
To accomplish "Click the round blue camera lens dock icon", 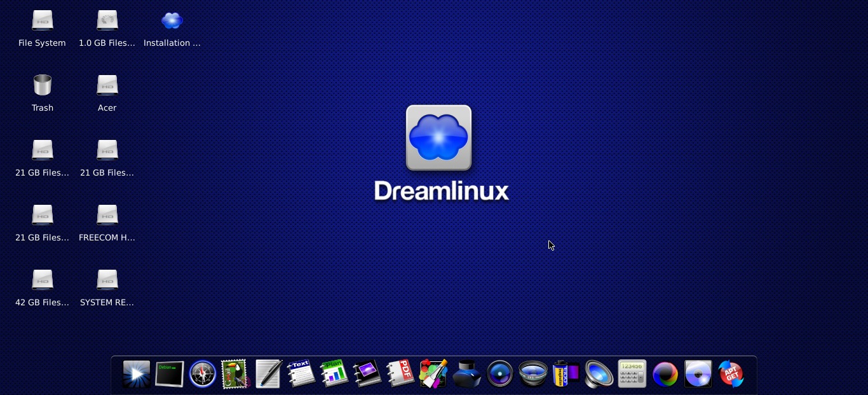I will tap(500, 374).
